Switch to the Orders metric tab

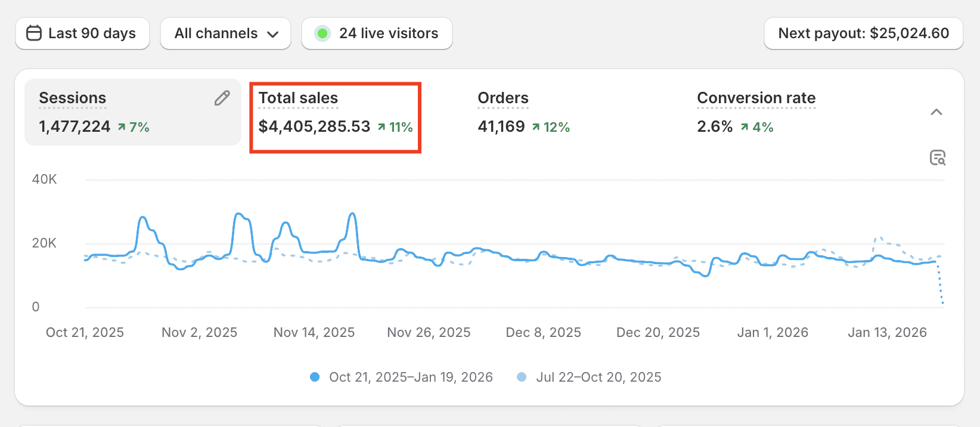(523, 112)
